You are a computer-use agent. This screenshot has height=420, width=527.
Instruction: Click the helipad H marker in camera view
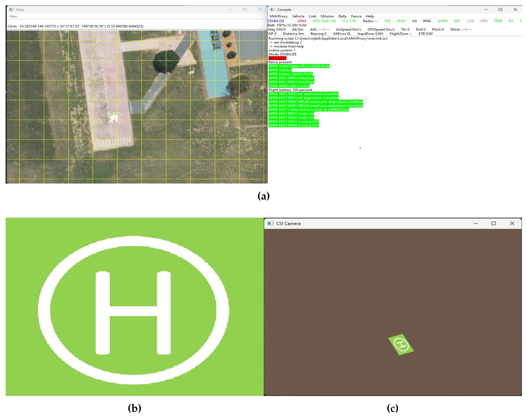[x=401, y=345]
